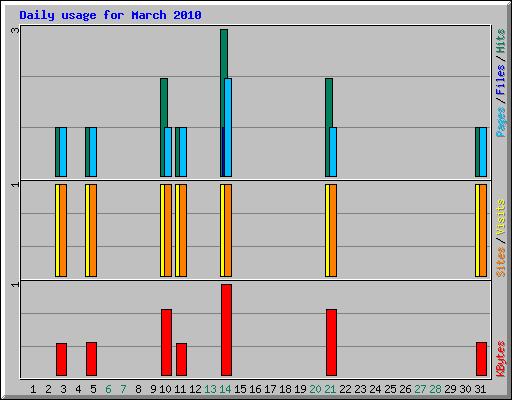512x400 pixels.
Task: Click the tallest green Hits bar for day 14
Action: coord(224,53)
